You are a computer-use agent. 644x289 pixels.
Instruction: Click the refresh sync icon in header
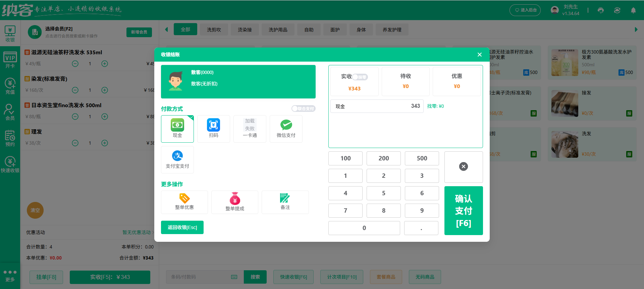[x=617, y=10]
